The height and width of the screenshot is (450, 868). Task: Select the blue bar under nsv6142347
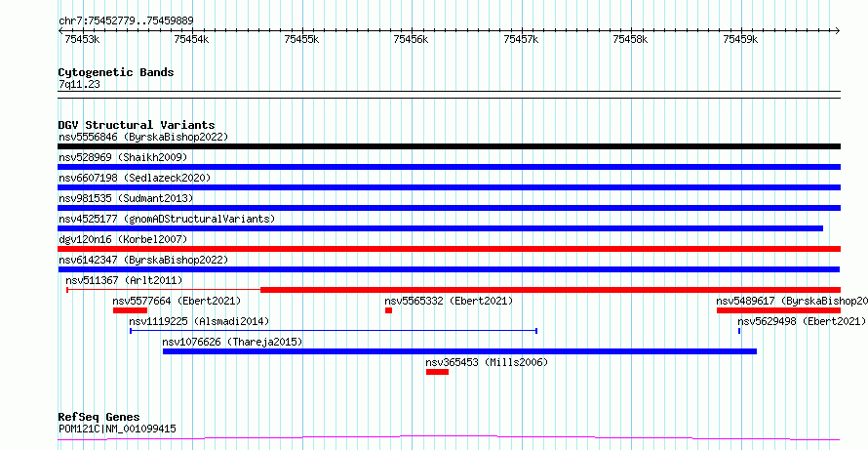tap(449, 269)
